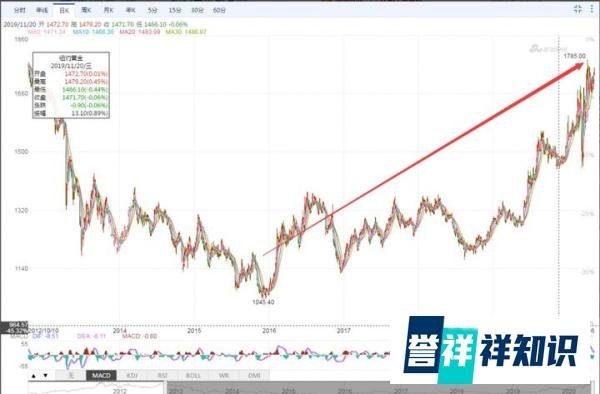
Task: Select the WR indicator button
Action: [224, 376]
